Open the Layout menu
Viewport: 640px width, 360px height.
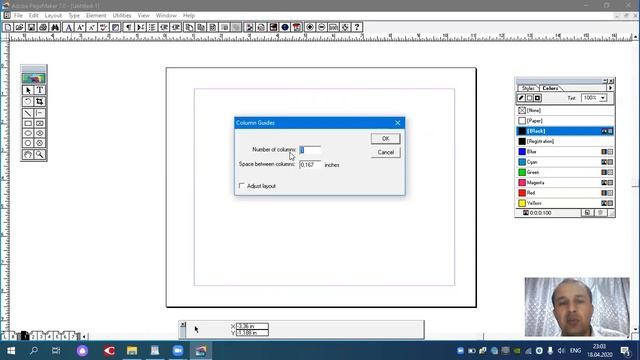tap(53, 16)
